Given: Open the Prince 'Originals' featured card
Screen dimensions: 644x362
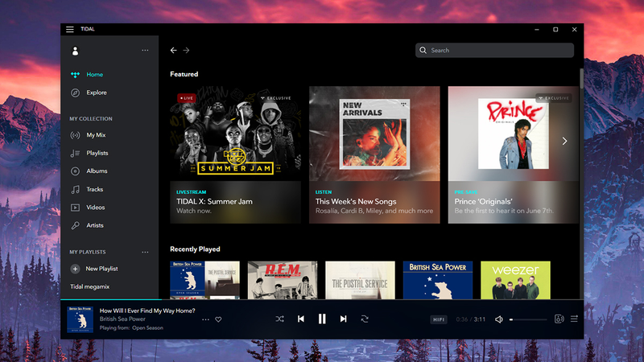Looking at the screenshot, I should 514,154.
